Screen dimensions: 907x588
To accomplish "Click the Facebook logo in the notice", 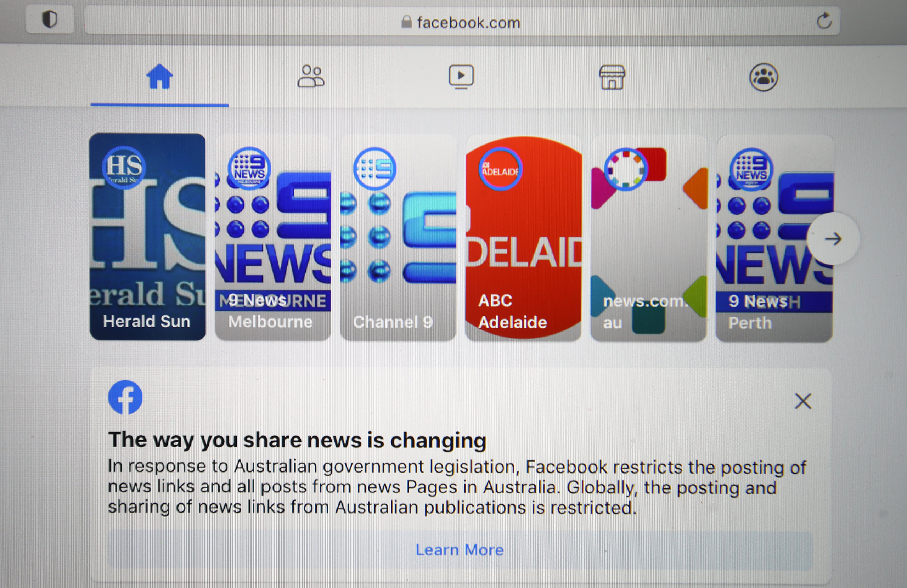I will [125, 397].
